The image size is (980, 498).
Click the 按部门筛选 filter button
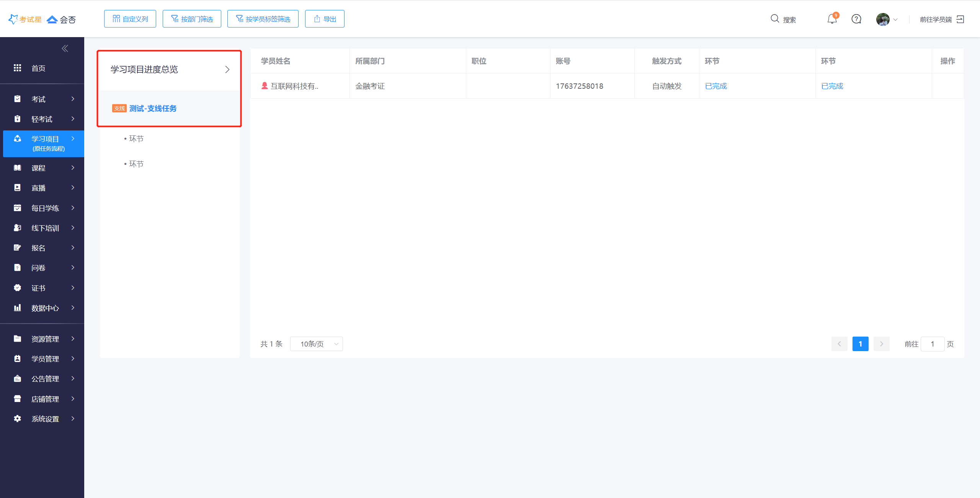[x=192, y=19]
